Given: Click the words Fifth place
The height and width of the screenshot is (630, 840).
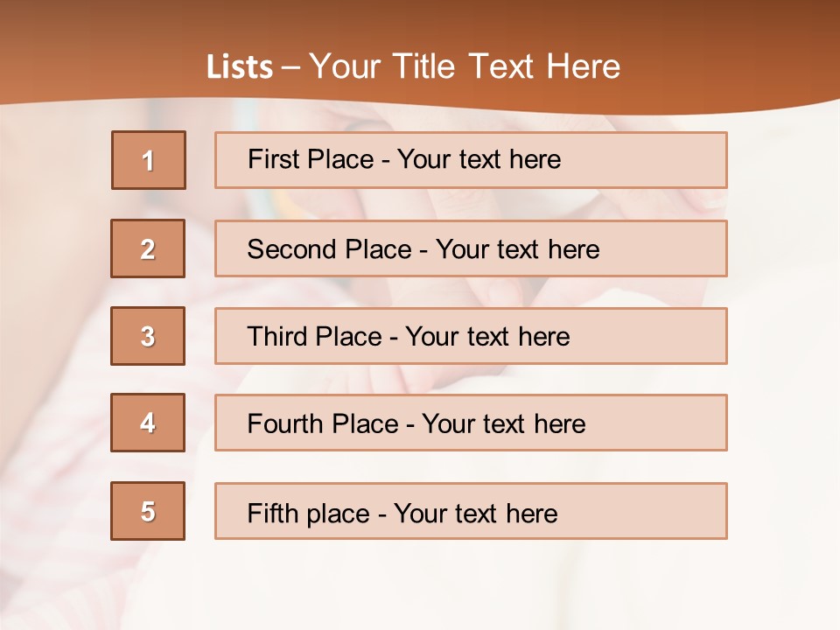Looking at the screenshot, I should point(309,514).
